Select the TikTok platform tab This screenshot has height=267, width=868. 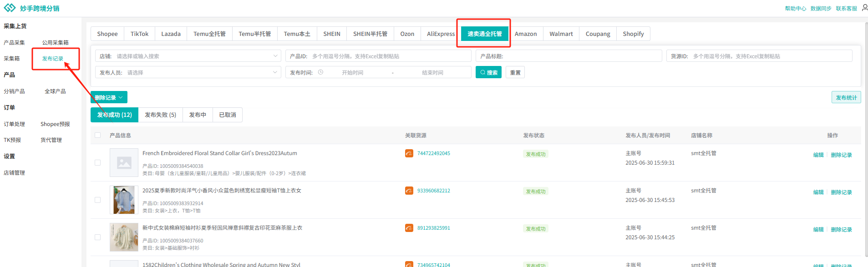pos(139,34)
